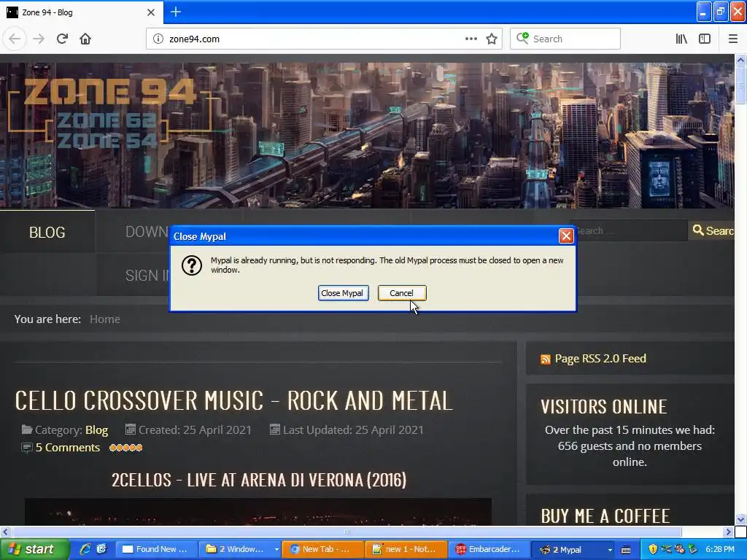
Task: Click the browser forward arrow
Action: pos(39,39)
